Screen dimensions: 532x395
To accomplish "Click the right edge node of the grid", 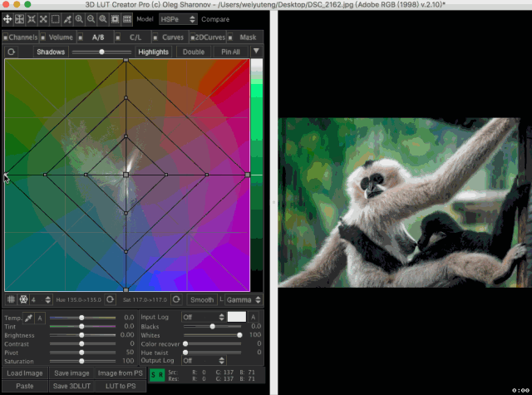I will (248, 175).
